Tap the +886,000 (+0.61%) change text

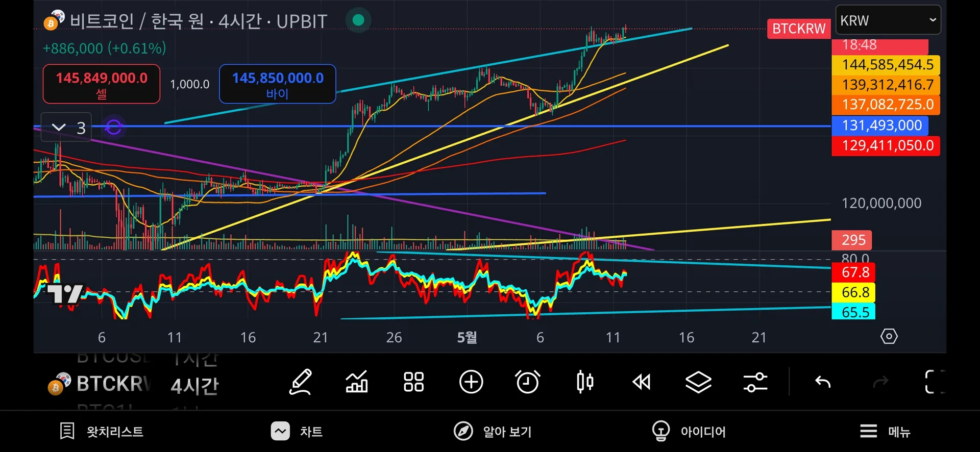[x=105, y=48]
